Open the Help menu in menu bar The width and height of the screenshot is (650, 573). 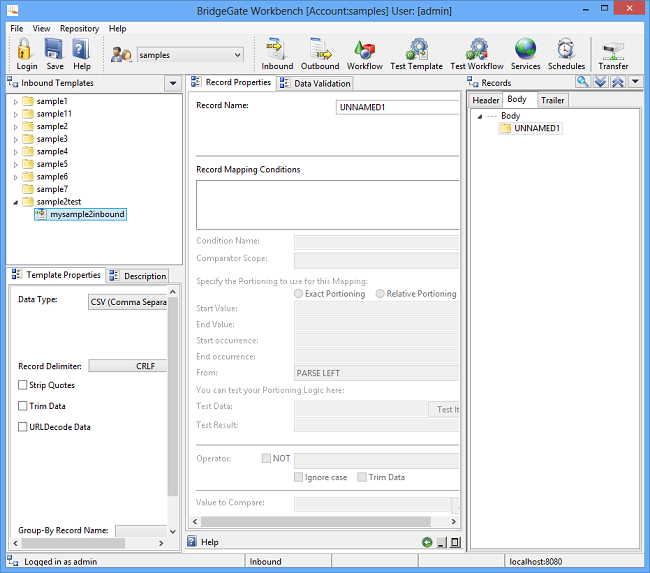pos(117,28)
